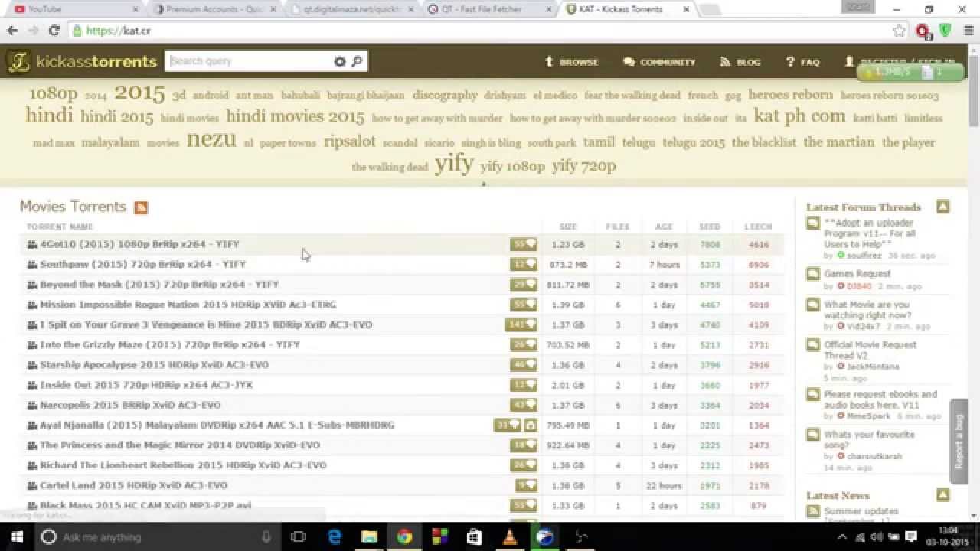980x551 pixels.
Task: Open the Browse menu
Action: [x=571, y=62]
